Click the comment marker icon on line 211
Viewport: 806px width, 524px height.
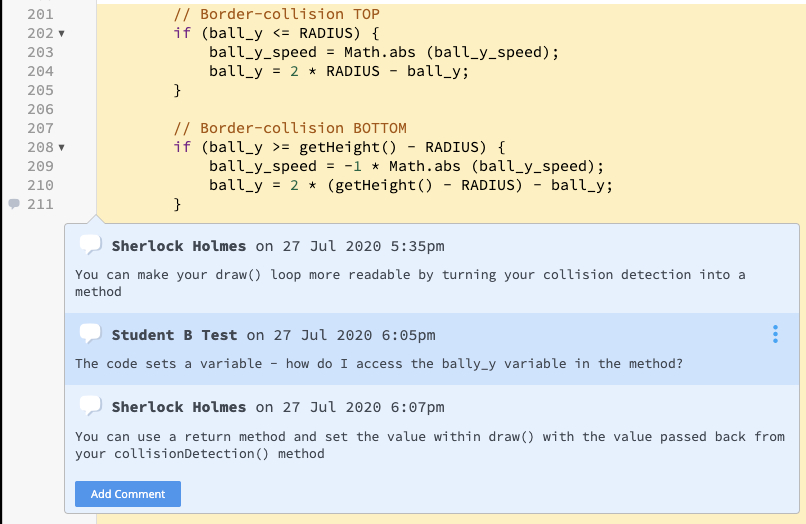tap(13, 204)
